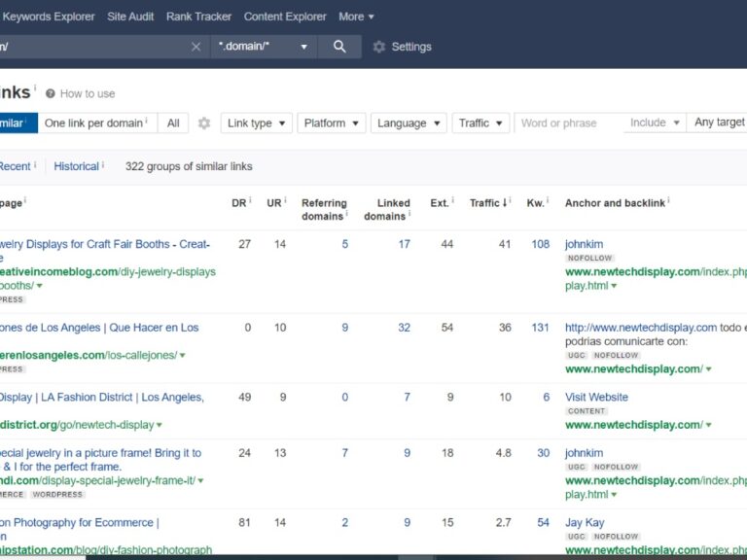This screenshot has width=747, height=560.
Task: Clear the URL field with the X icon
Action: [196, 47]
